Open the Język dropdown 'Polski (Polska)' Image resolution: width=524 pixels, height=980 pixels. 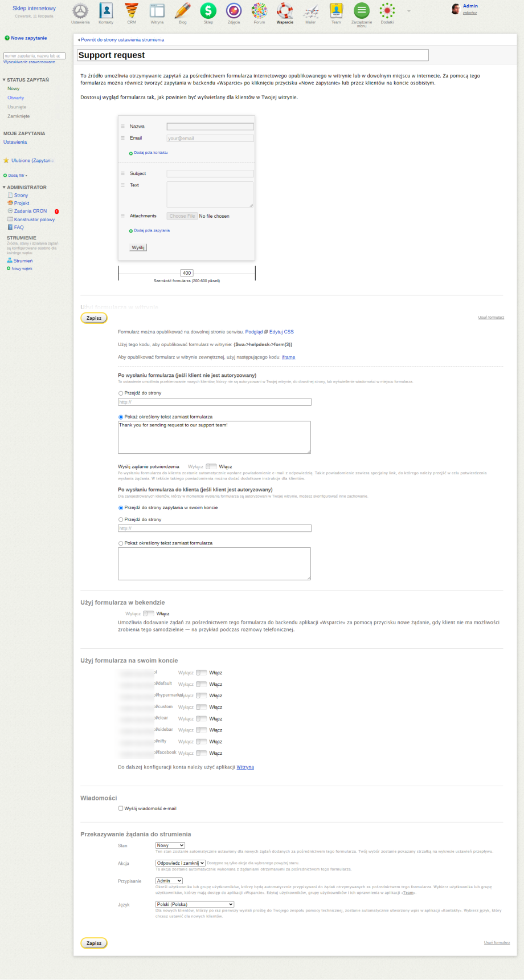195,904
